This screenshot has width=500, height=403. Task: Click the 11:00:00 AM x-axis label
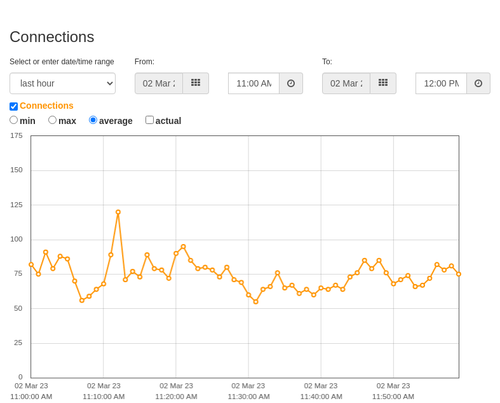point(31,397)
